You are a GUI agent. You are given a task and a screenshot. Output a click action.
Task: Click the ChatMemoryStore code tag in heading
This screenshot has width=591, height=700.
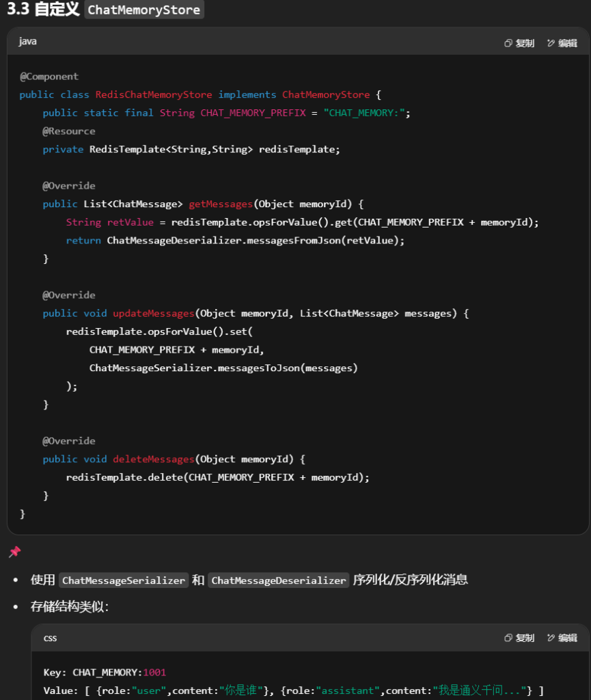[x=144, y=10]
